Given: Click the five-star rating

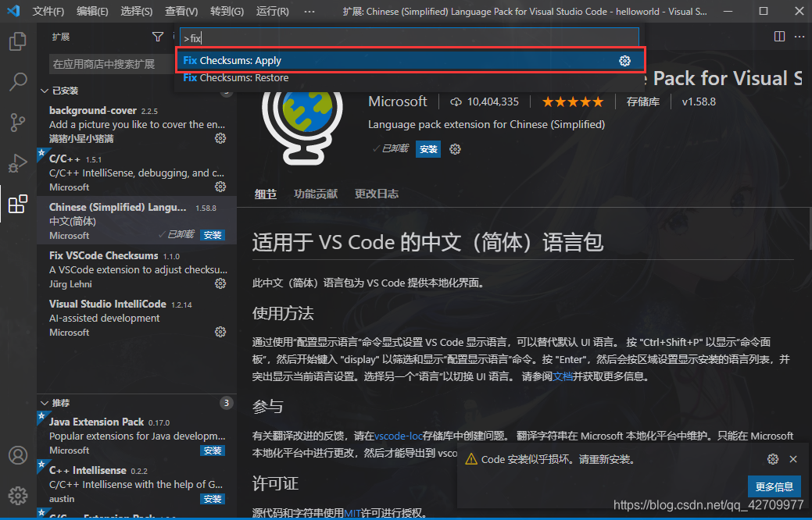Looking at the screenshot, I should 573,102.
